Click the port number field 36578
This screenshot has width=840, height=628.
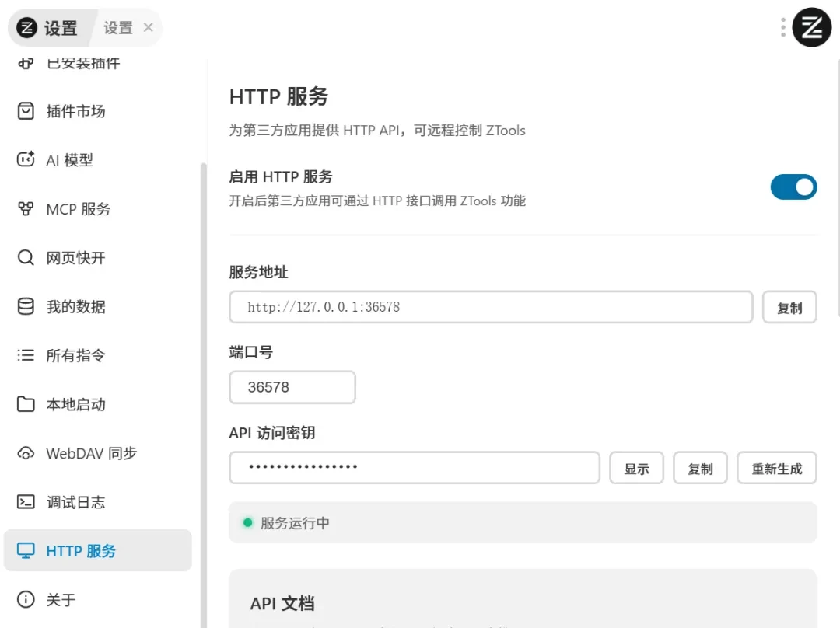point(292,387)
